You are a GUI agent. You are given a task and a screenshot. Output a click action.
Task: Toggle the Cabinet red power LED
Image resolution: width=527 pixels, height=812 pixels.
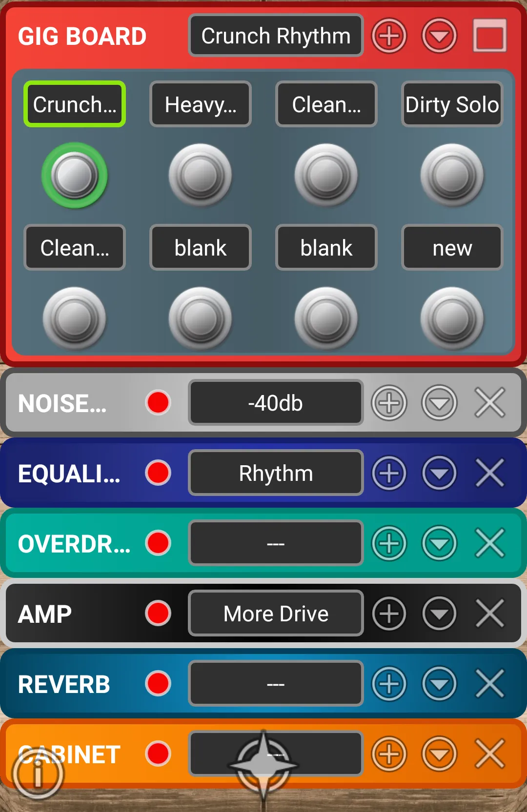click(158, 753)
